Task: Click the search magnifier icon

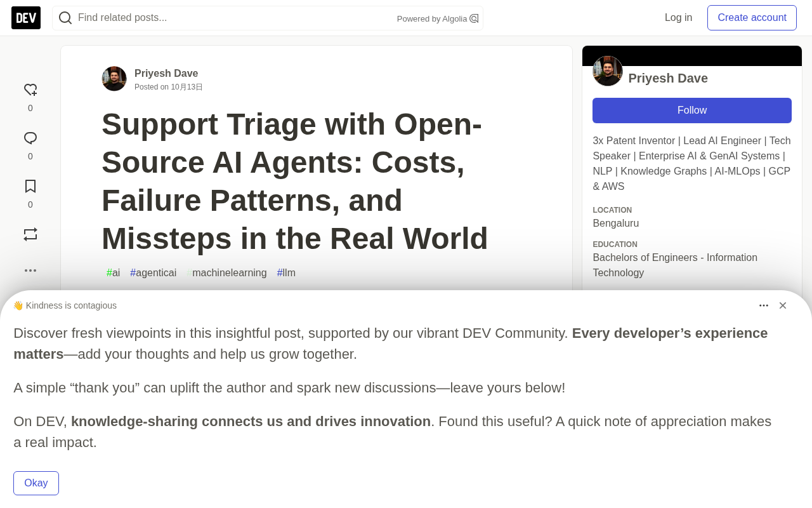Action: tap(65, 18)
